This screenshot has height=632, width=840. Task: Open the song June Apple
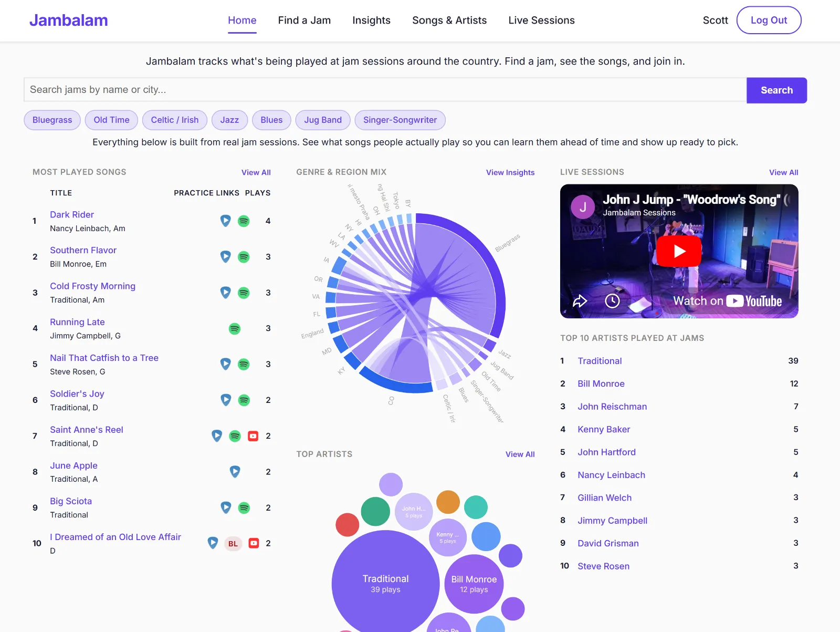pyautogui.click(x=73, y=465)
